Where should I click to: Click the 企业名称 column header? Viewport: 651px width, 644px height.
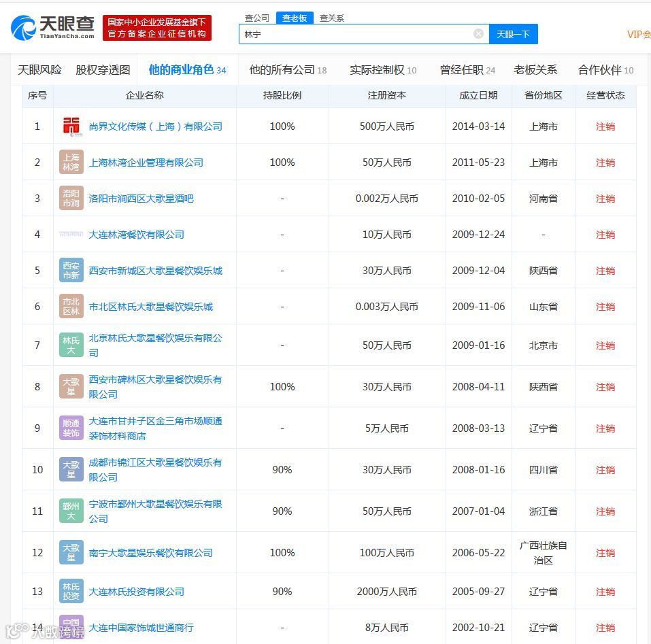pyautogui.click(x=144, y=95)
